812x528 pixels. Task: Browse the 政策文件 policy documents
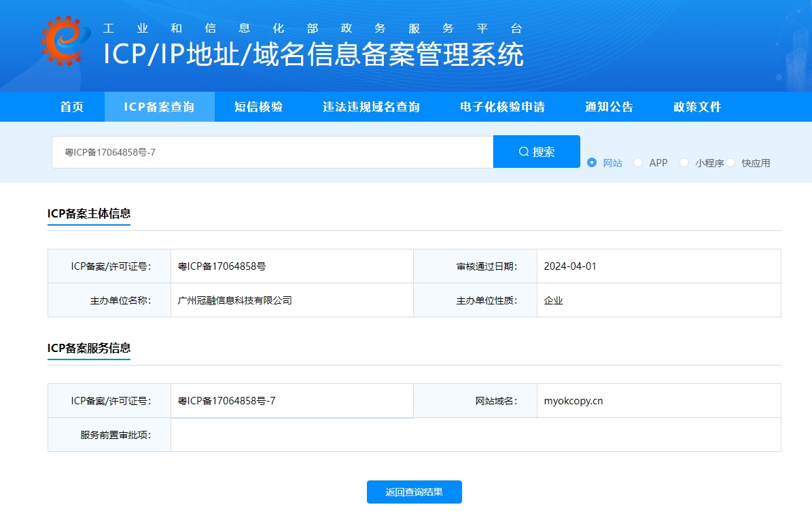[x=696, y=106]
